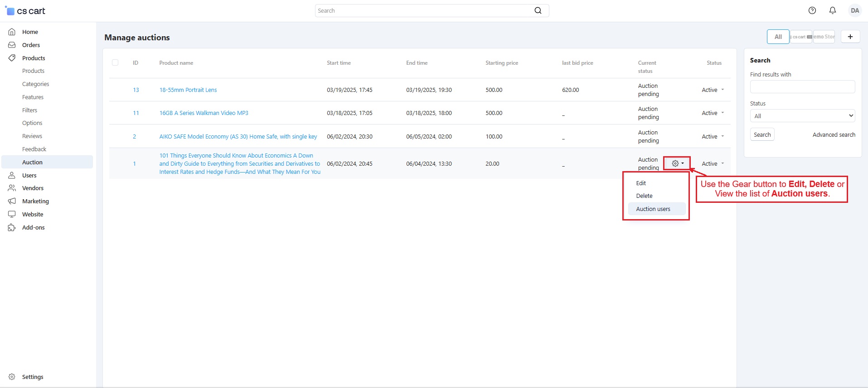Click the plus button to add auction
The width and height of the screenshot is (868, 388).
pos(850,37)
